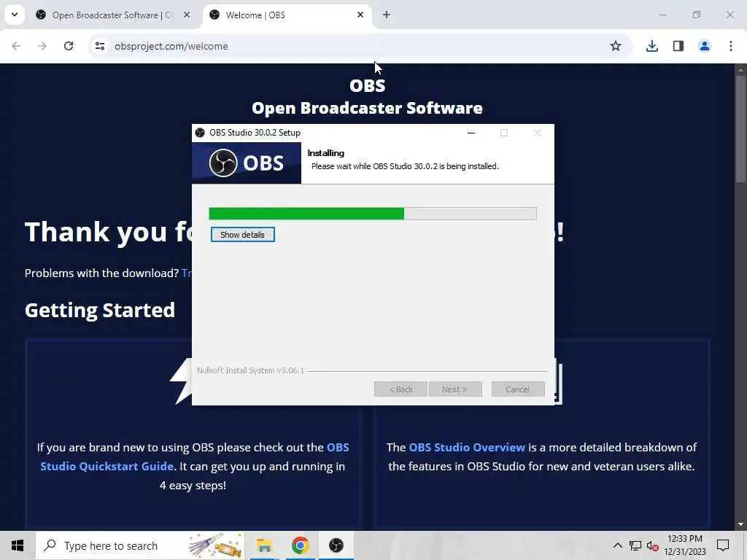747x560 pixels.
Task: Click Nullsoft Install System v3.06.1 text
Action: click(x=251, y=370)
